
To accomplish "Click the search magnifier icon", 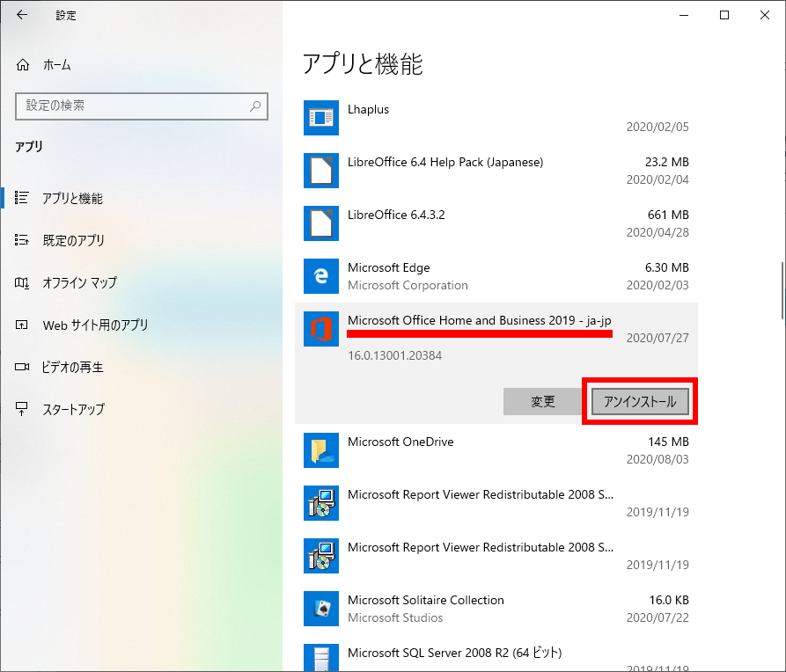I will [255, 106].
